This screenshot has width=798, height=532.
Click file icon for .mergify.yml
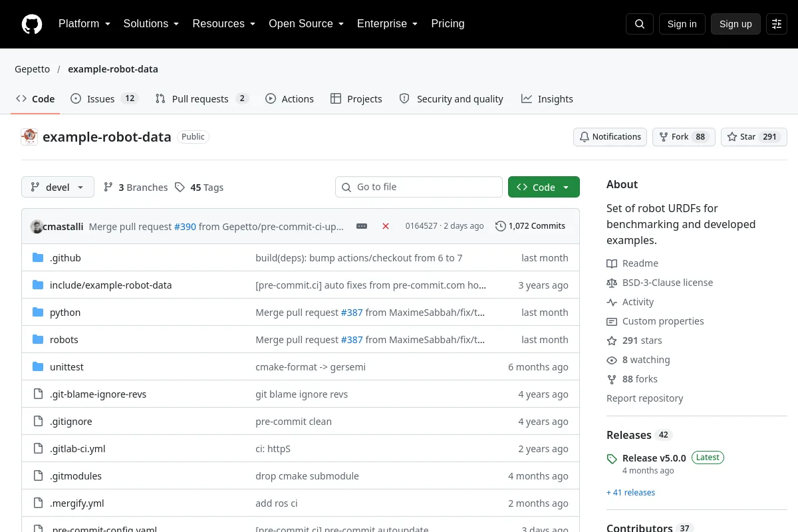pyautogui.click(x=38, y=503)
